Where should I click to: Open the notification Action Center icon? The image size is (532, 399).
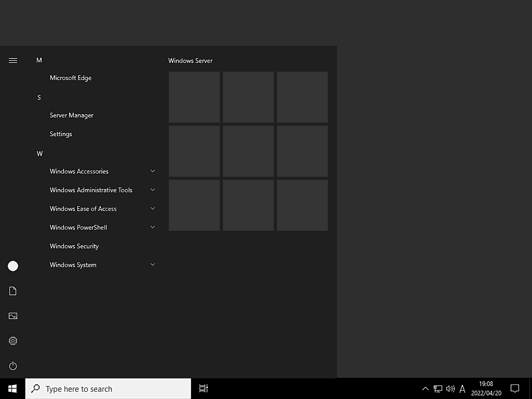(515, 389)
